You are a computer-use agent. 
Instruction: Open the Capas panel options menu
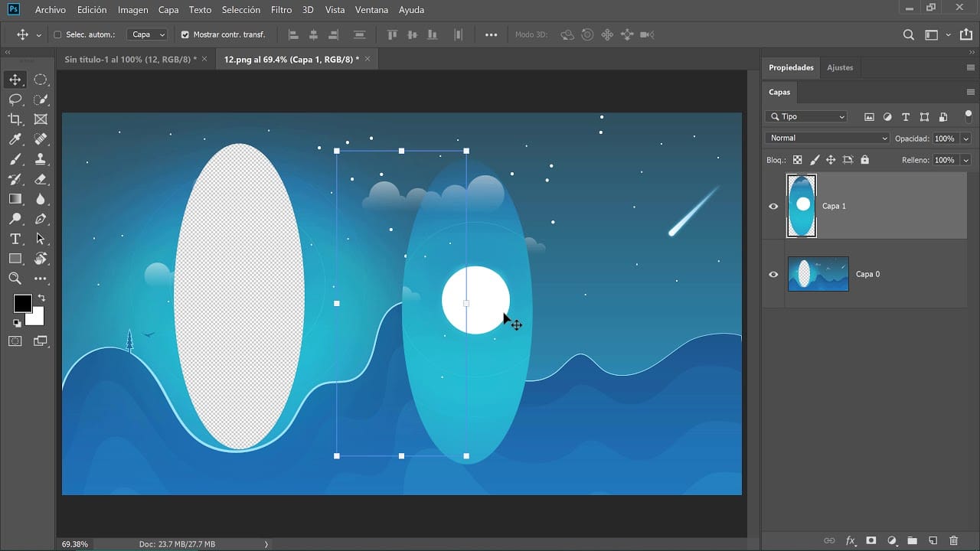pos(971,92)
